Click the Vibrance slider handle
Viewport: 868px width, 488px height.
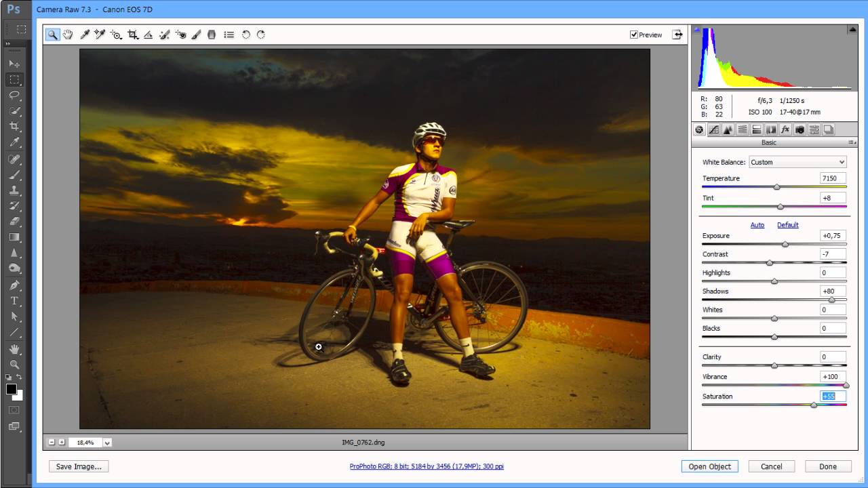(x=846, y=385)
